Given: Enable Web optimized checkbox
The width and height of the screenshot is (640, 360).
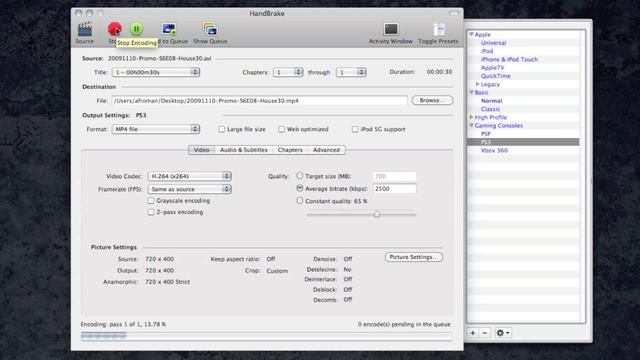Looking at the screenshot, I should 281,129.
